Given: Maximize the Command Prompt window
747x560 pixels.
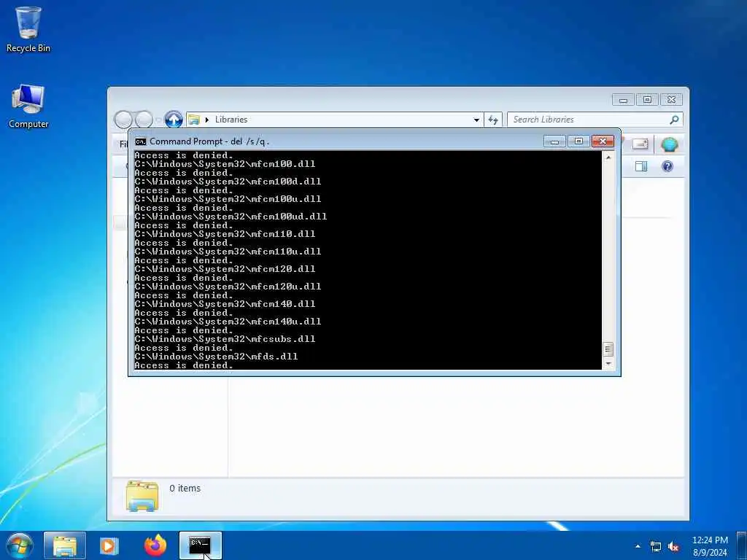Looking at the screenshot, I should tap(578, 141).
